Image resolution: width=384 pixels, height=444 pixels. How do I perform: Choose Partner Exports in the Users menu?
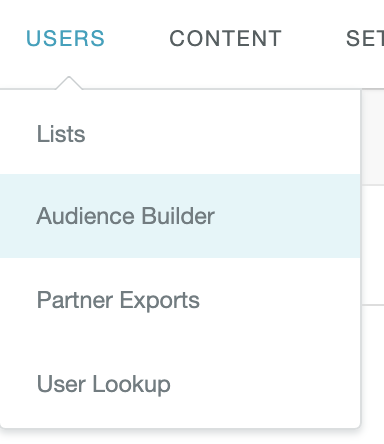click(180, 300)
